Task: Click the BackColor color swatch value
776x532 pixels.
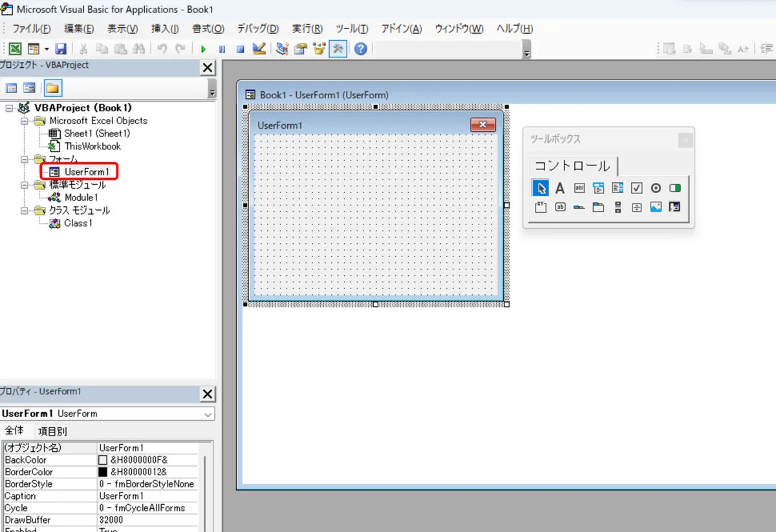Action: coord(103,460)
